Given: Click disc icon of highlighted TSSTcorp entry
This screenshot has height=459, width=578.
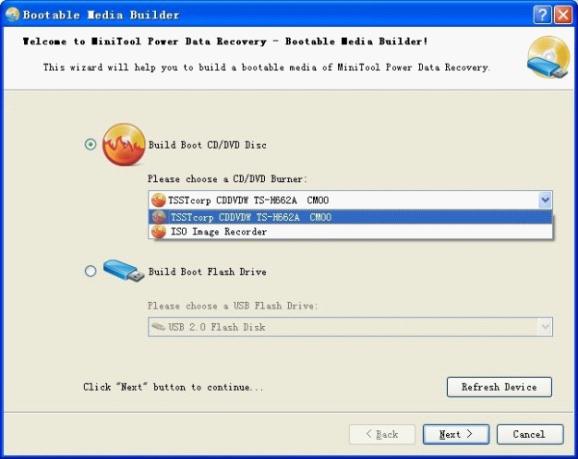Looking at the screenshot, I should [159, 217].
